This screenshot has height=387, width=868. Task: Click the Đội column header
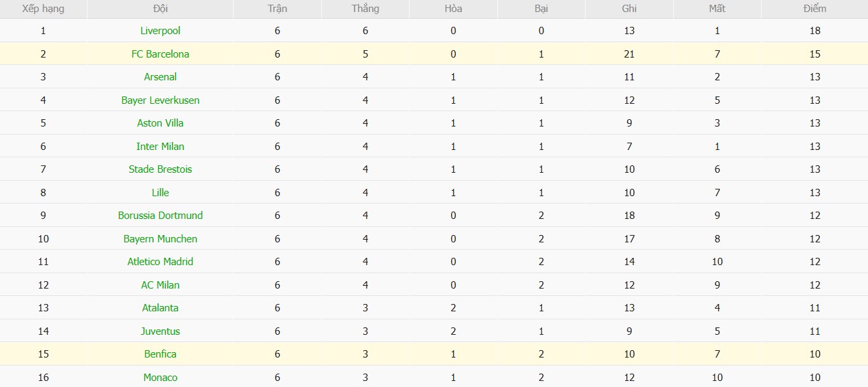(161, 9)
